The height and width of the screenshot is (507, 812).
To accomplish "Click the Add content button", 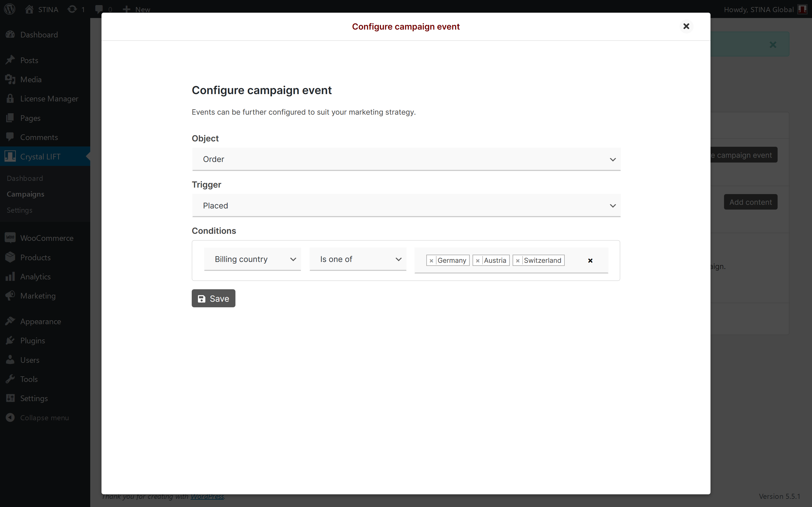I will (x=750, y=202).
